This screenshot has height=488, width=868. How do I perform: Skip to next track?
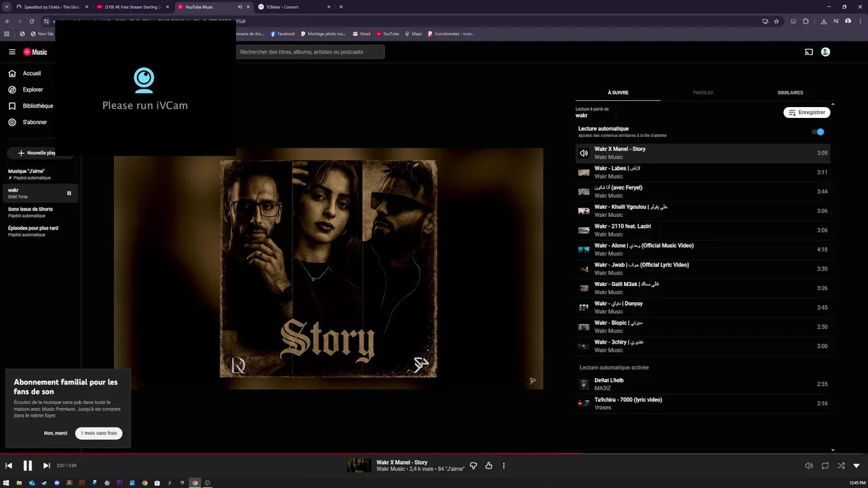(46, 466)
